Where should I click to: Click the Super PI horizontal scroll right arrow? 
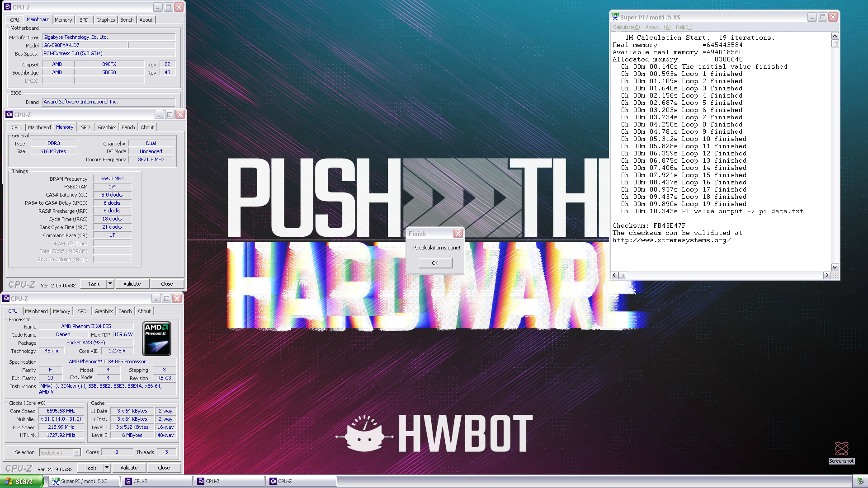(x=827, y=275)
